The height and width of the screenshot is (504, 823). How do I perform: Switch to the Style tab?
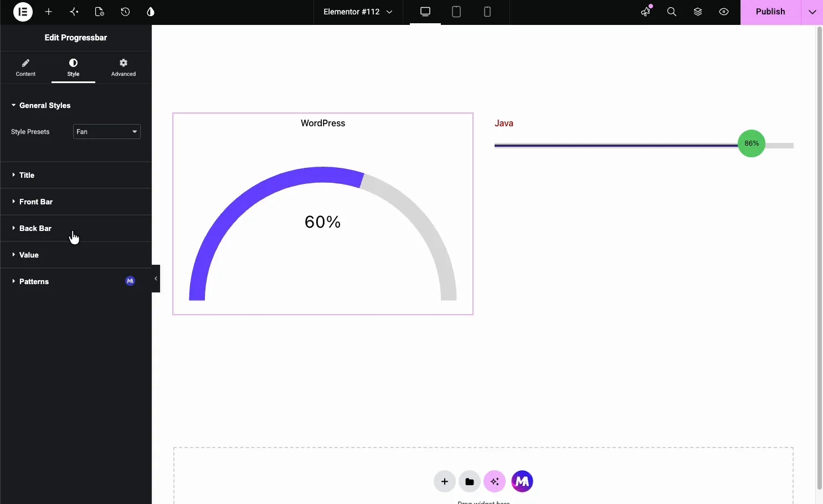(73, 68)
